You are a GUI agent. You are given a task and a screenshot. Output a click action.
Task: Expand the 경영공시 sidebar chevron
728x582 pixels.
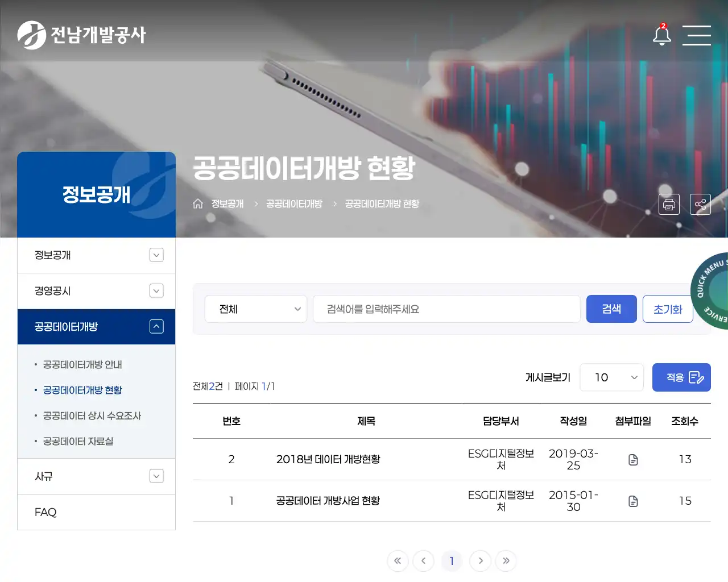click(x=156, y=291)
